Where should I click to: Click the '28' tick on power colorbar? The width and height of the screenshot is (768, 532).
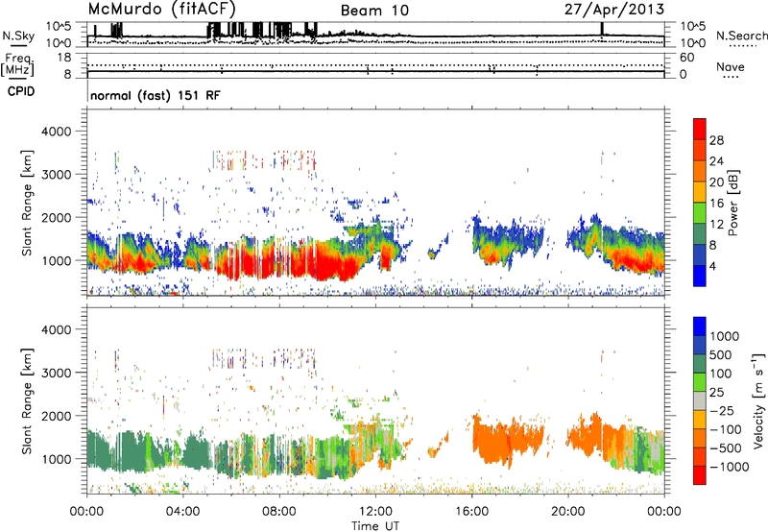pyautogui.click(x=716, y=140)
